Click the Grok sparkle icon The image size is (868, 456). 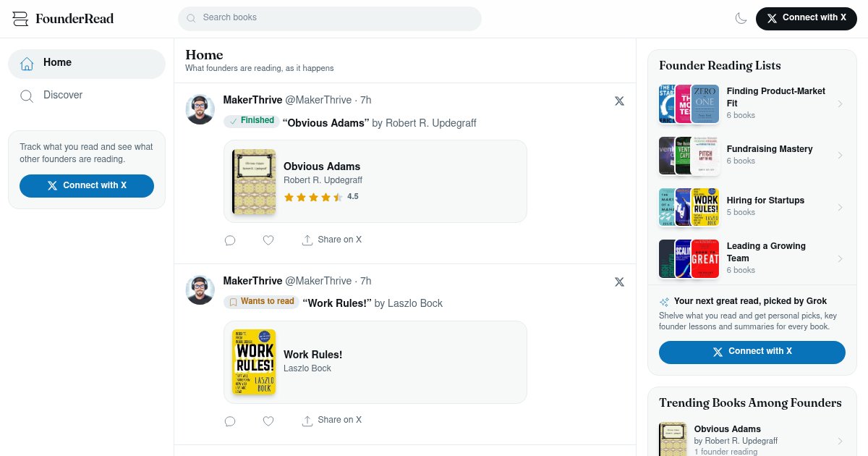point(664,302)
